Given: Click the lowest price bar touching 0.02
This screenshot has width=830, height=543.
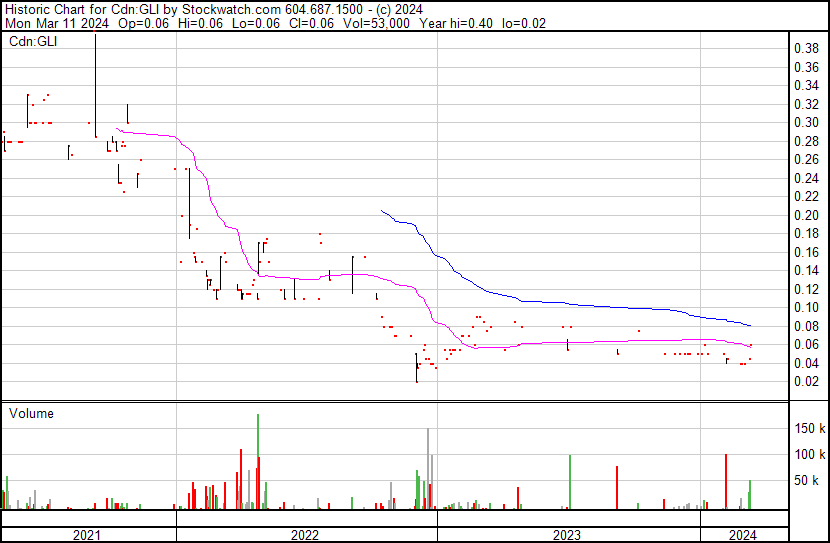Looking at the screenshot, I should coord(417,368).
